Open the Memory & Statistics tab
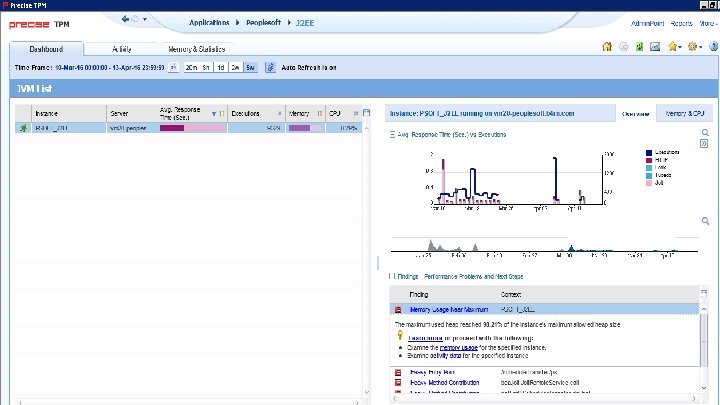The width and height of the screenshot is (720, 405). coord(197,49)
